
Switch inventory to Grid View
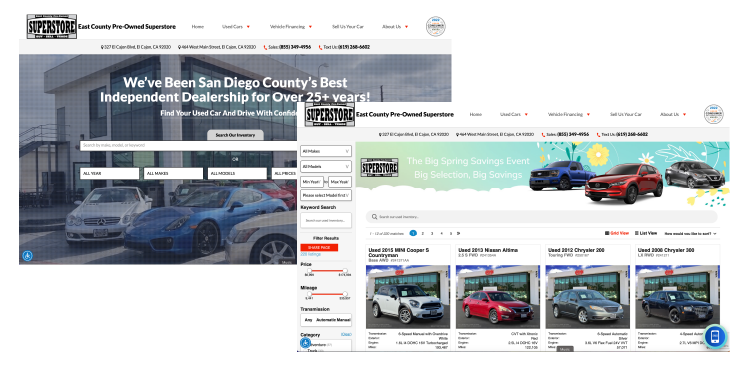pyautogui.click(x=617, y=233)
